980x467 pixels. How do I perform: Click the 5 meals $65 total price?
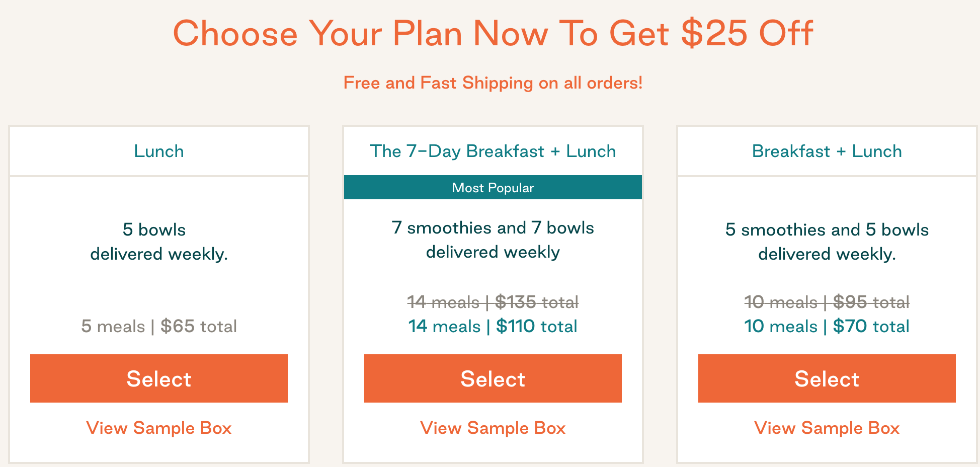[x=158, y=326]
